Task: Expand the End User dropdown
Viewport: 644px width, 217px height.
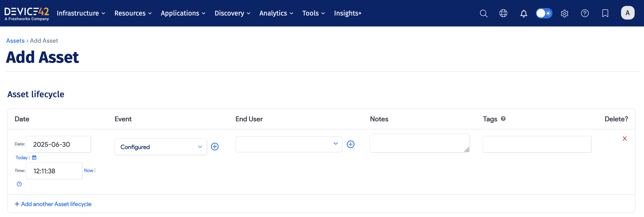Action: 289,144
